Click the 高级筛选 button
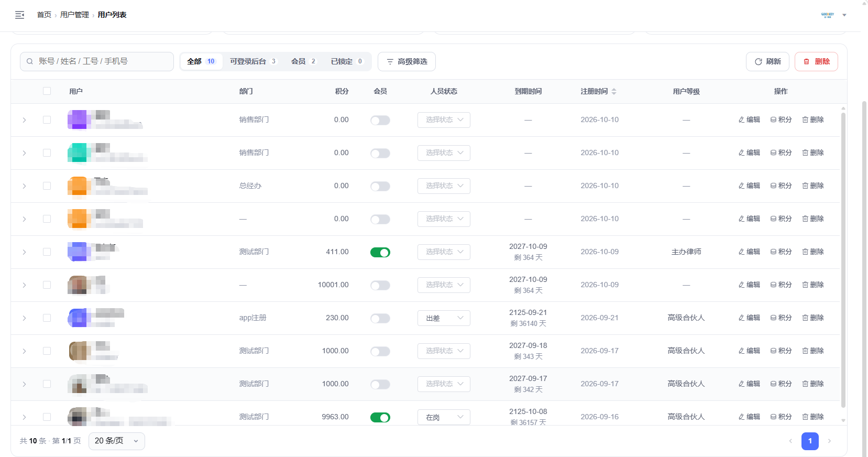Image resolution: width=868 pixels, height=457 pixels. (406, 62)
